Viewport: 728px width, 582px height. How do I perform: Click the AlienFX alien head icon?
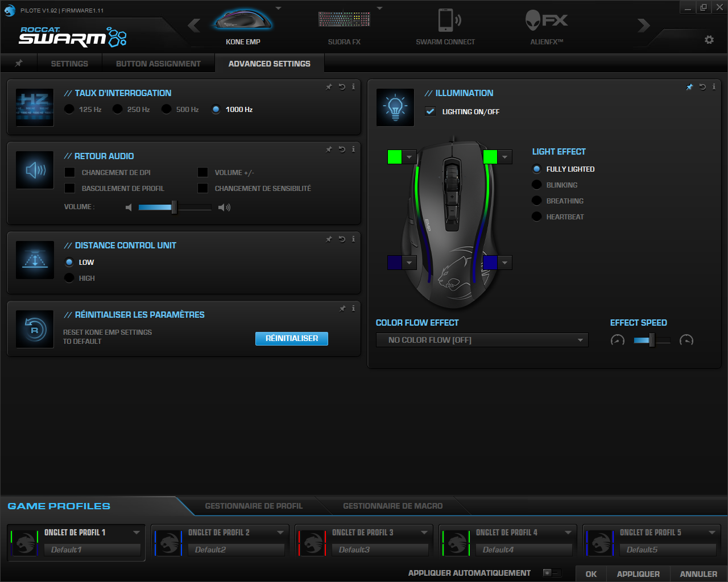click(x=533, y=20)
